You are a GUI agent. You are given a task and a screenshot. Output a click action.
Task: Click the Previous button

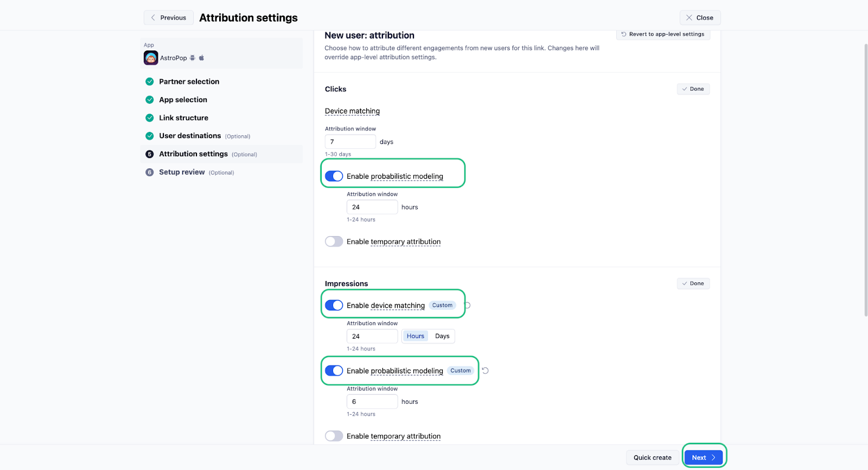click(169, 18)
